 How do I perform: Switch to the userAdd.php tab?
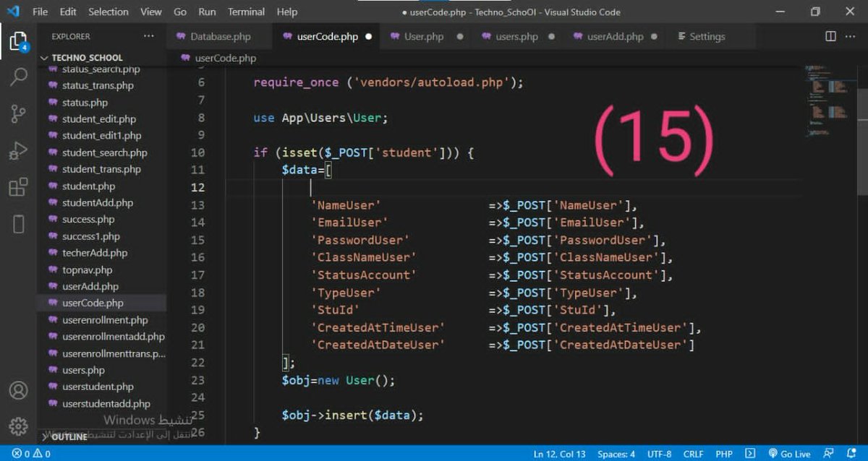tap(615, 36)
